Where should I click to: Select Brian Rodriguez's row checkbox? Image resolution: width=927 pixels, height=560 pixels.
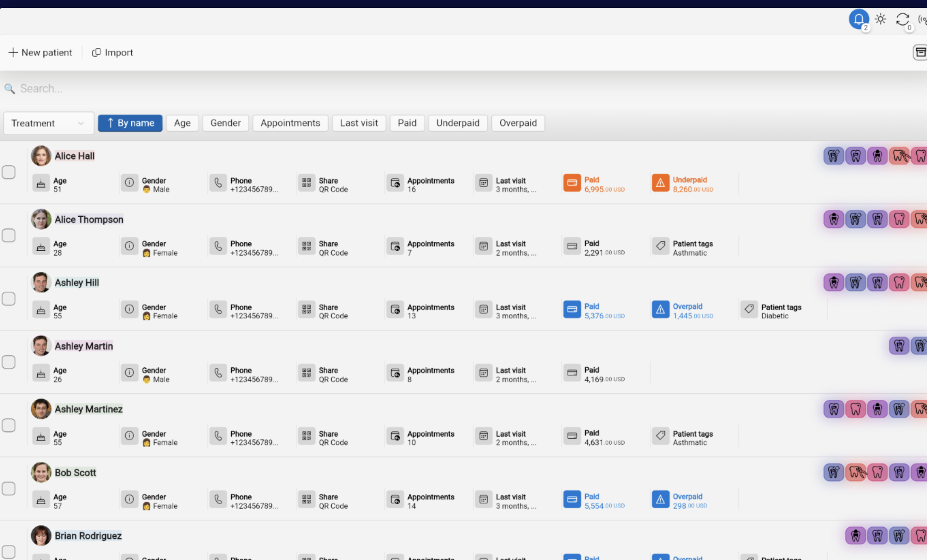(x=9, y=552)
